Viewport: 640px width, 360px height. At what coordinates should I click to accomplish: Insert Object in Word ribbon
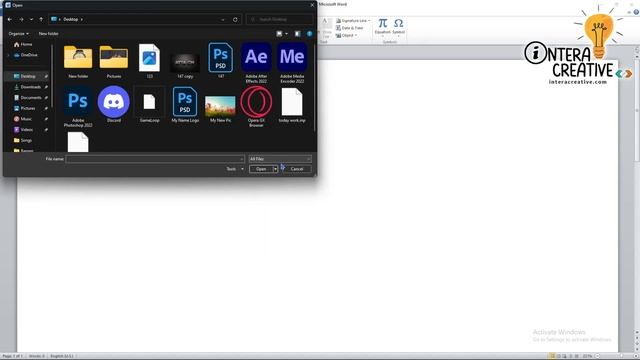tap(345, 36)
